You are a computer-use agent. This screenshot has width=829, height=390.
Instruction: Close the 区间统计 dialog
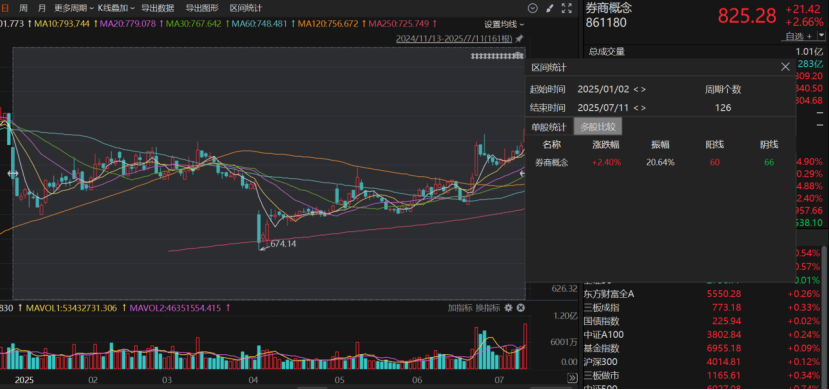tap(785, 67)
